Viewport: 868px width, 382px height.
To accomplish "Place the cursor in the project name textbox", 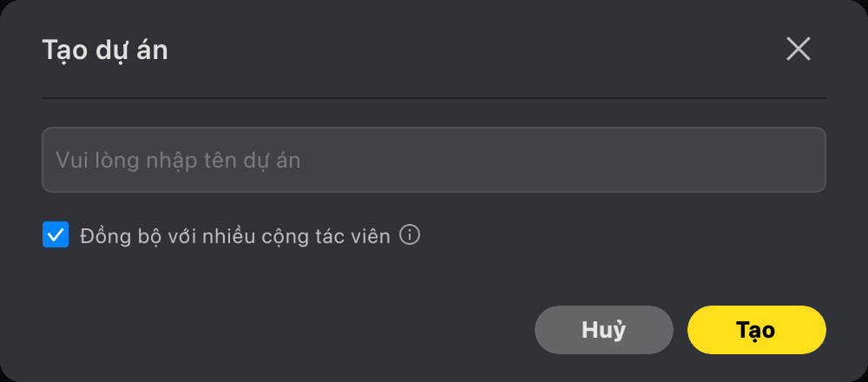I will 433,160.
